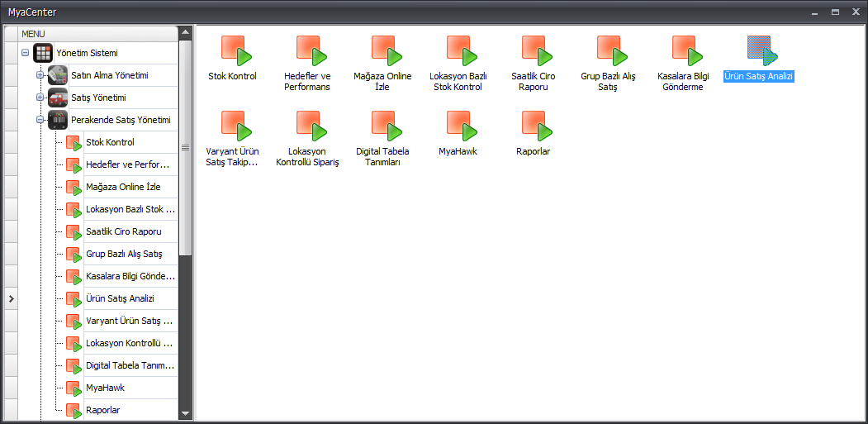Launch Hedefler ve Performans icon in main panel
This screenshot has height=424, width=868.
(311, 50)
